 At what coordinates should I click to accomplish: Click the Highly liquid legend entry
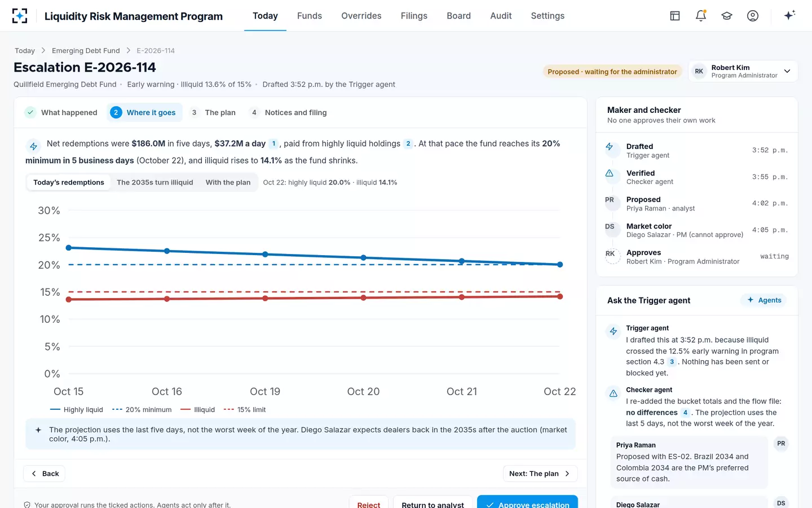coord(77,410)
